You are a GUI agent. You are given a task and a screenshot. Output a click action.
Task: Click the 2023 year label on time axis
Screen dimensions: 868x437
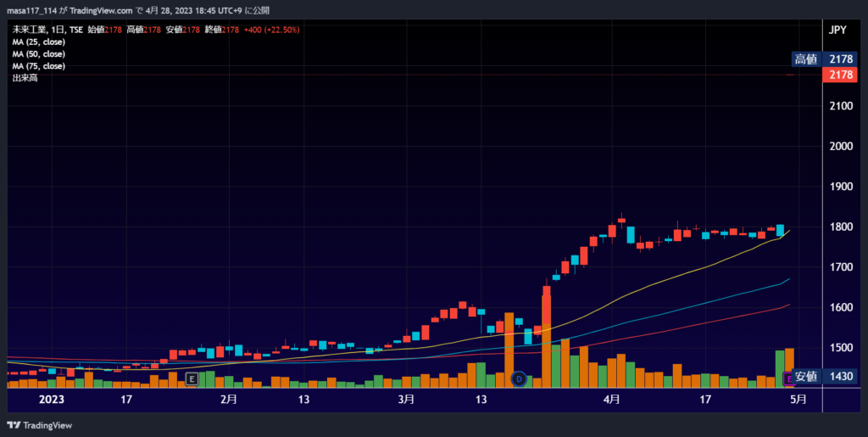coord(52,400)
